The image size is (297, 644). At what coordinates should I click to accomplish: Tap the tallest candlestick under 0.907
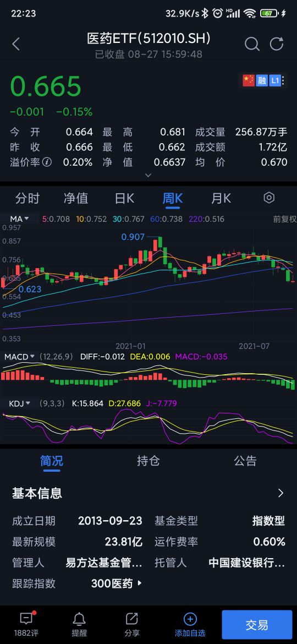[x=161, y=242]
